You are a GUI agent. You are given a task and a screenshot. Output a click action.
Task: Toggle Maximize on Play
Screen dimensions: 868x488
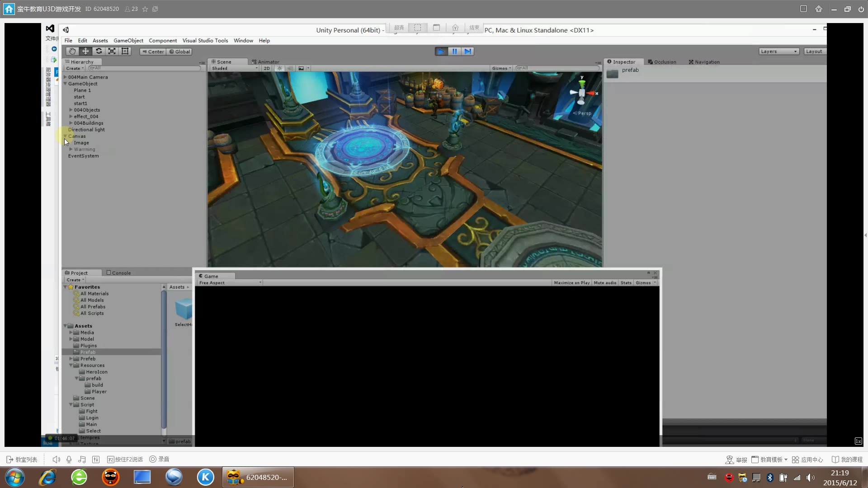pos(571,283)
